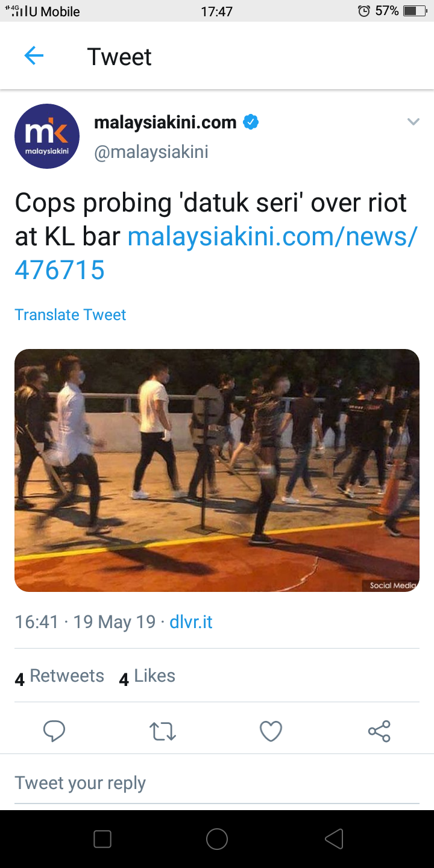Image resolution: width=434 pixels, height=868 pixels.
Task: Tap the Android home circle button
Action: 217,839
